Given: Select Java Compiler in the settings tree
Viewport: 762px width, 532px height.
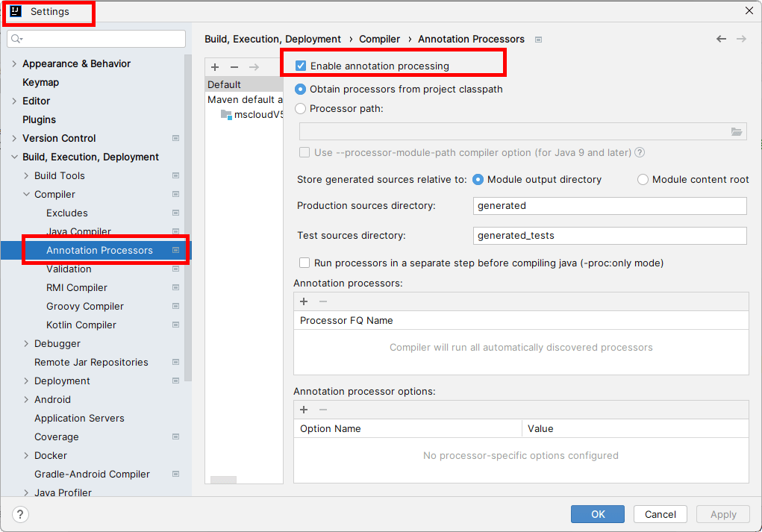Looking at the screenshot, I should 78,231.
